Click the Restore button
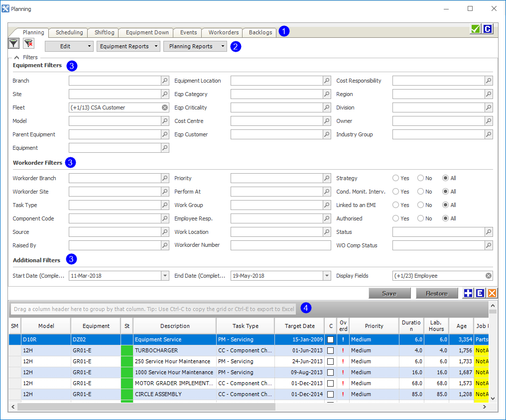The height and width of the screenshot is (420, 506). [x=436, y=293]
